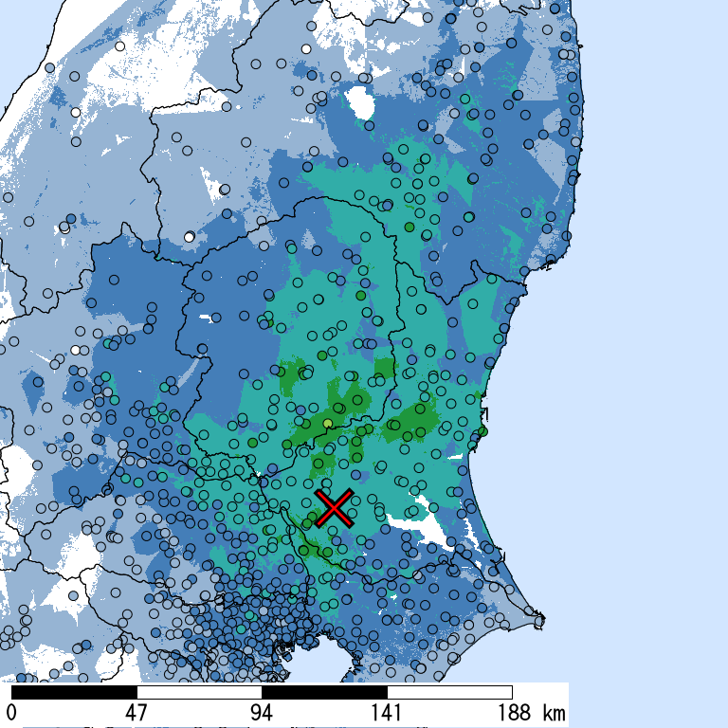
Task: Click the dark green station circle in the northern teal zone
Action: pyautogui.click(x=409, y=227)
